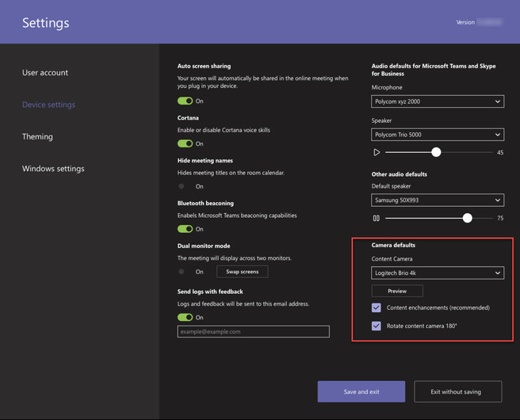
Task: Turn off Bluetooth beaconing
Action: pos(185,229)
